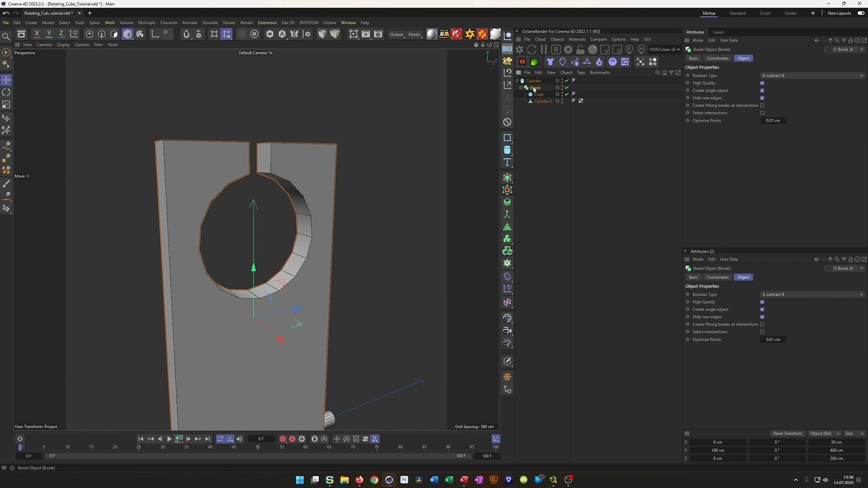Toggle Z axis lock

point(61,34)
